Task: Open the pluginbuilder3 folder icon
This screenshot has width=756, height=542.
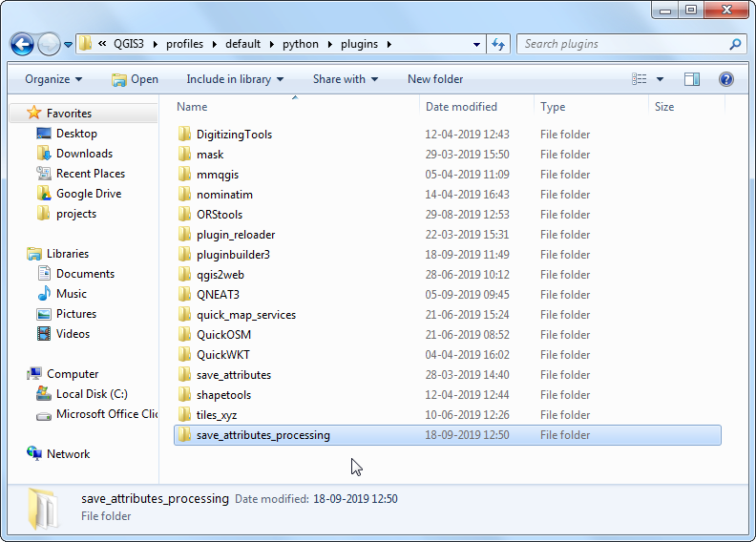Action: 185,255
